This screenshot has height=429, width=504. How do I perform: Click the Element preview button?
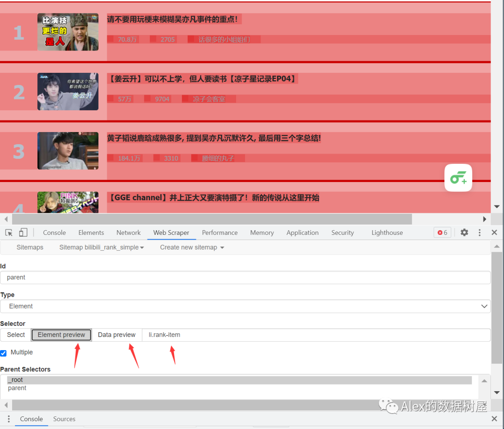[x=62, y=335]
